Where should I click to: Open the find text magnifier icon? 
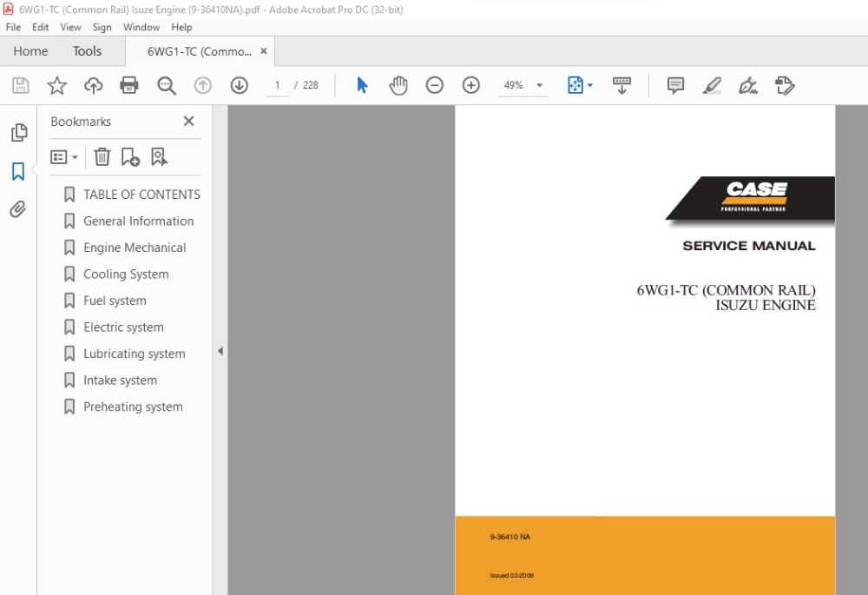[166, 85]
